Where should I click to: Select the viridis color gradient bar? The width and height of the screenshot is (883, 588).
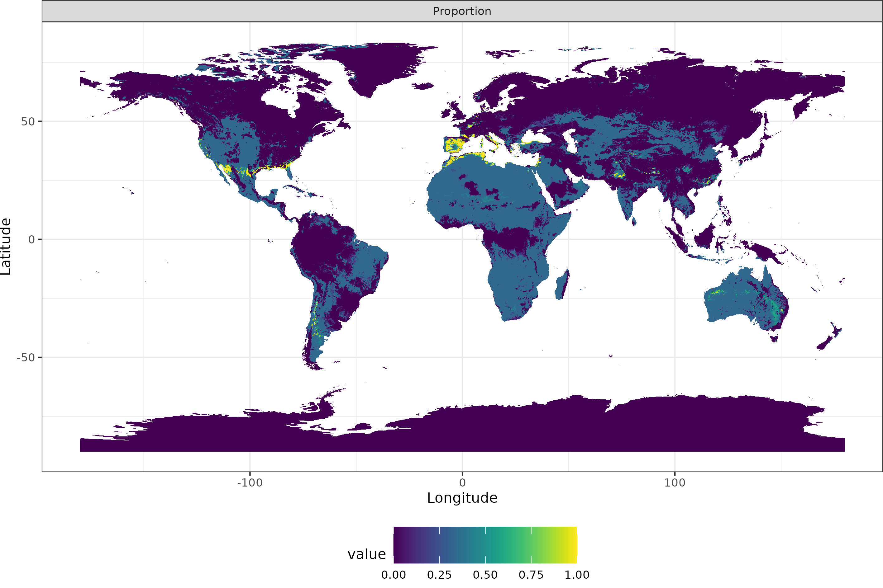485,546
